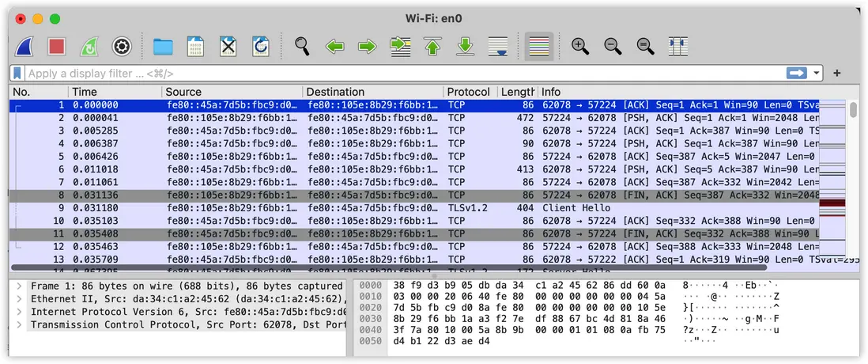Expand Transmission Control Protocol row
The width and height of the screenshot is (868, 364).
click(x=20, y=324)
